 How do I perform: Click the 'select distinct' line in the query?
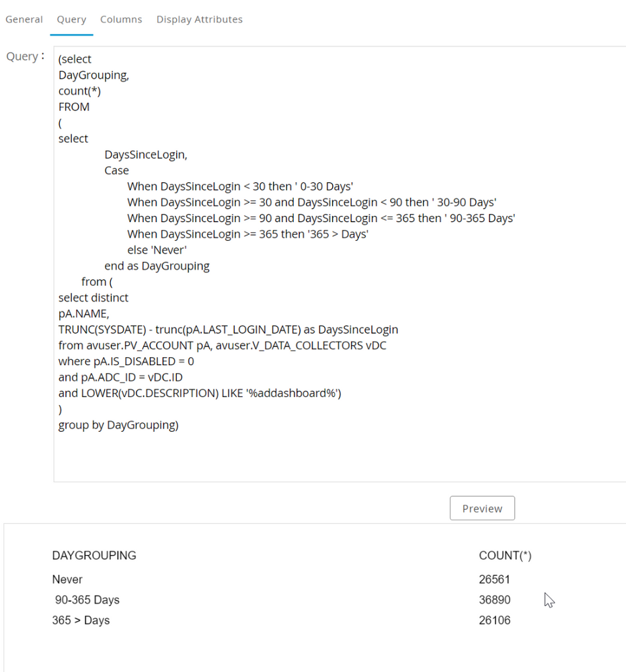93,297
